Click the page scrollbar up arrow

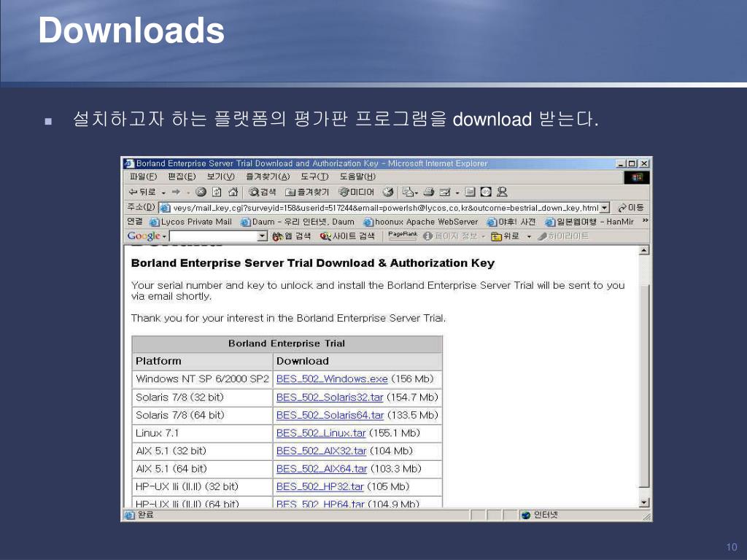[644, 251]
